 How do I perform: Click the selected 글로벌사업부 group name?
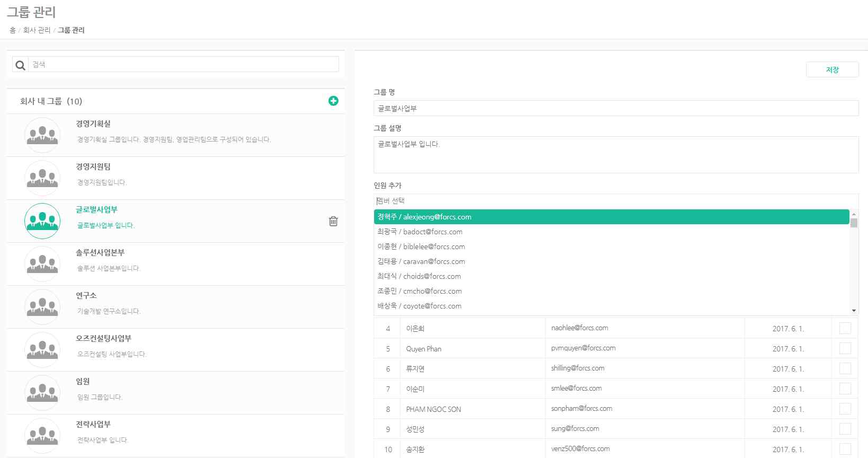[96, 209]
